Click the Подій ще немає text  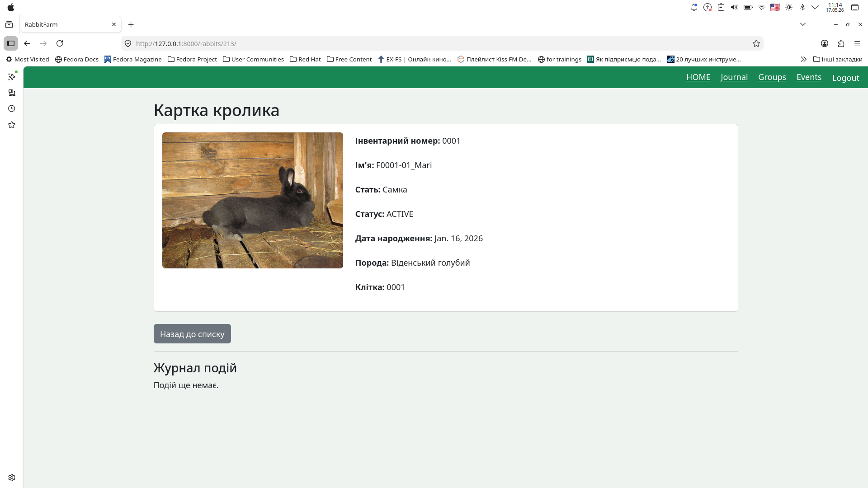tap(186, 385)
